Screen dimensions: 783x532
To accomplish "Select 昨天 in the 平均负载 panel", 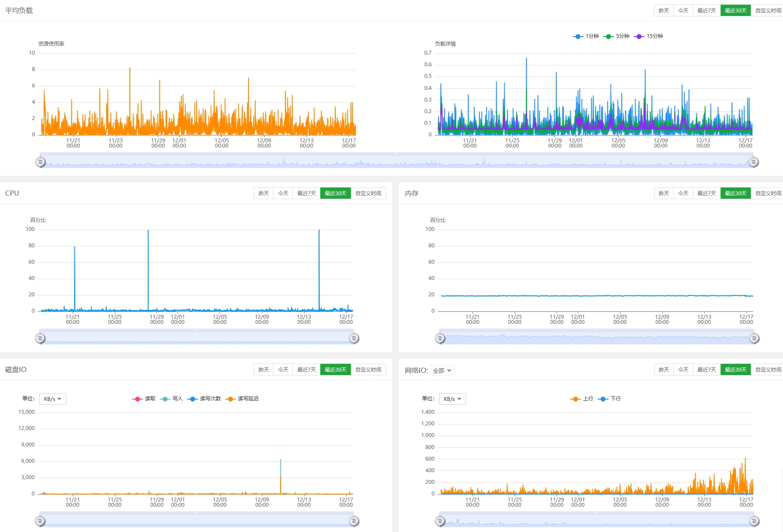I will (x=663, y=10).
